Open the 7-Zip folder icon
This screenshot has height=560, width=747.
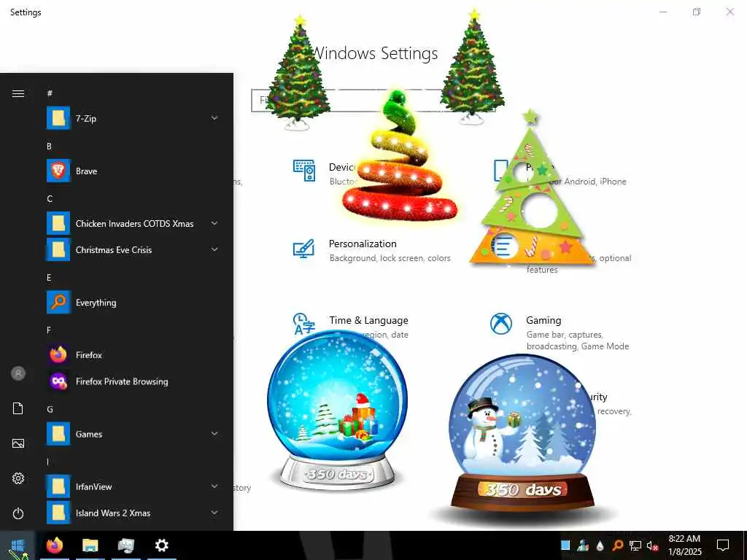pyautogui.click(x=58, y=118)
